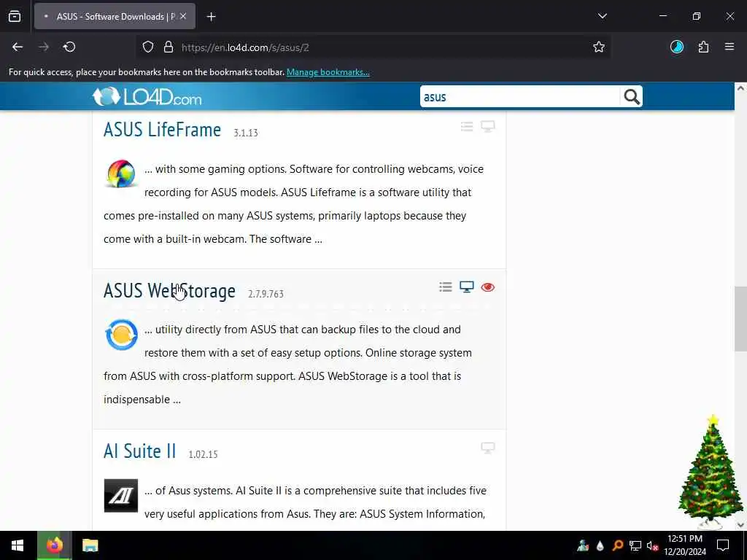747x560 pixels.
Task: Click the ASUS WebStorage version 2.7.9.763 text
Action: coord(266,294)
